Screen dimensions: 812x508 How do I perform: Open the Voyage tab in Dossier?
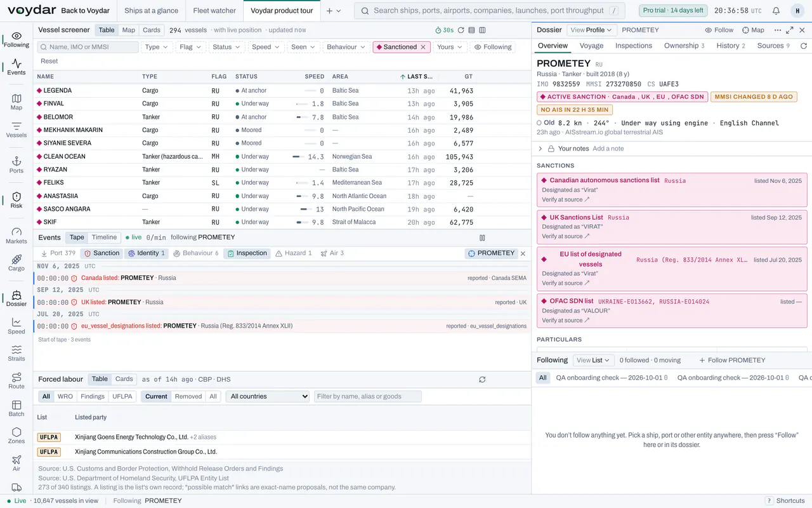tap(591, 46)
